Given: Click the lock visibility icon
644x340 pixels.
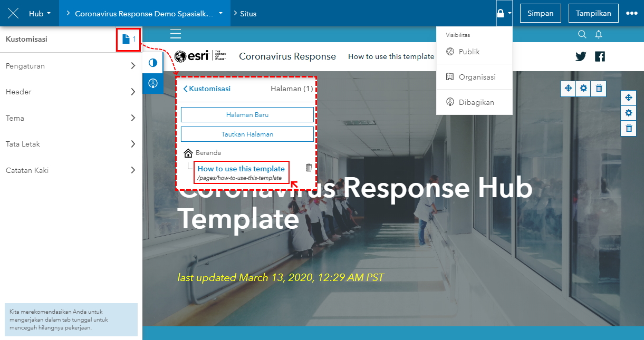Looking at the screenshot, I should (x=504, y=14).
